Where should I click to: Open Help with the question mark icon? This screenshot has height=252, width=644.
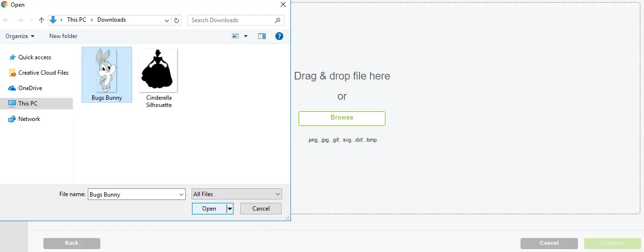tap(279, 36)
